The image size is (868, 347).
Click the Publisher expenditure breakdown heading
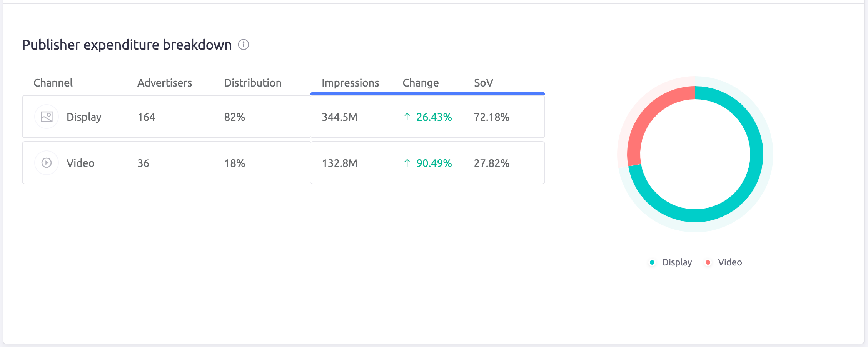pos(127,45)
